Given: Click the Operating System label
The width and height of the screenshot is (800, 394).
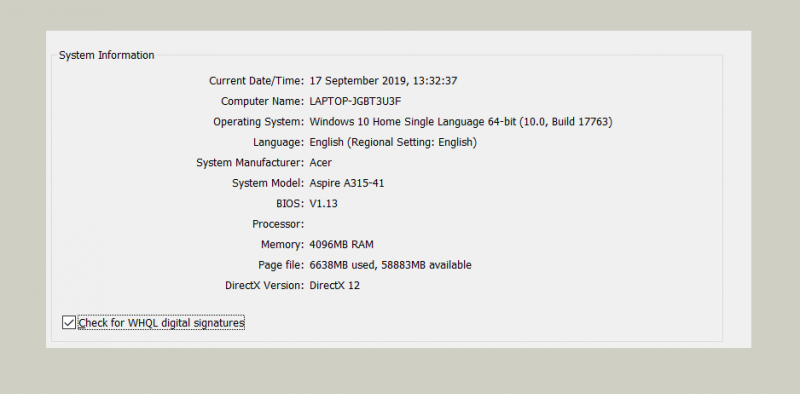Looking at the screenshot, I should (259, 122).
